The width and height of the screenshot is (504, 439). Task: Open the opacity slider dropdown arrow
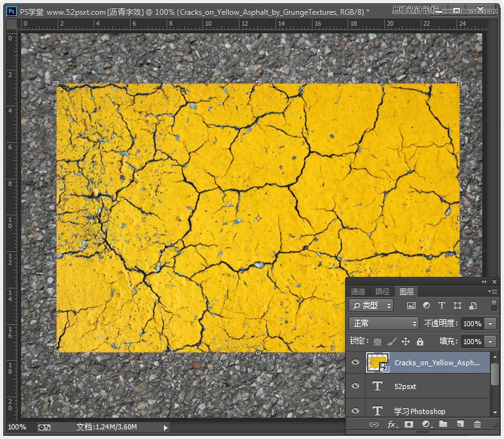(x=490, y=324)
